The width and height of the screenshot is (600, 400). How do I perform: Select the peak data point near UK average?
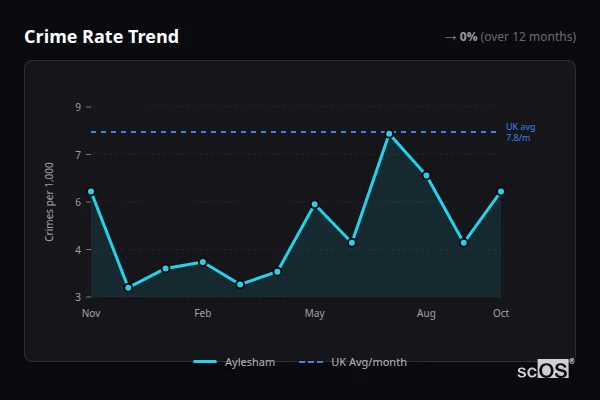[x=389, y=134]
